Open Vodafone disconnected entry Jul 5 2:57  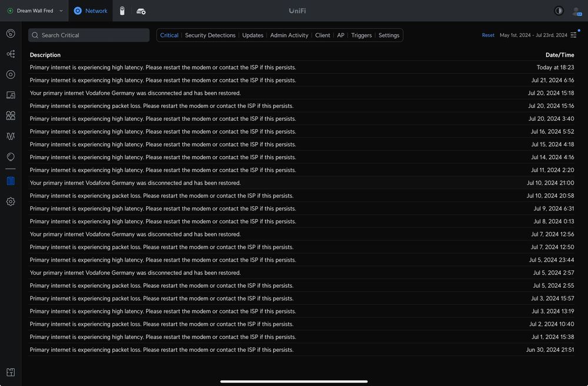point(302,273)
